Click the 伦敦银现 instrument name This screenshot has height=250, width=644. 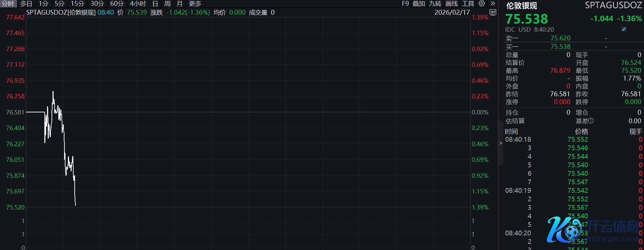click(x=522, y=6)
